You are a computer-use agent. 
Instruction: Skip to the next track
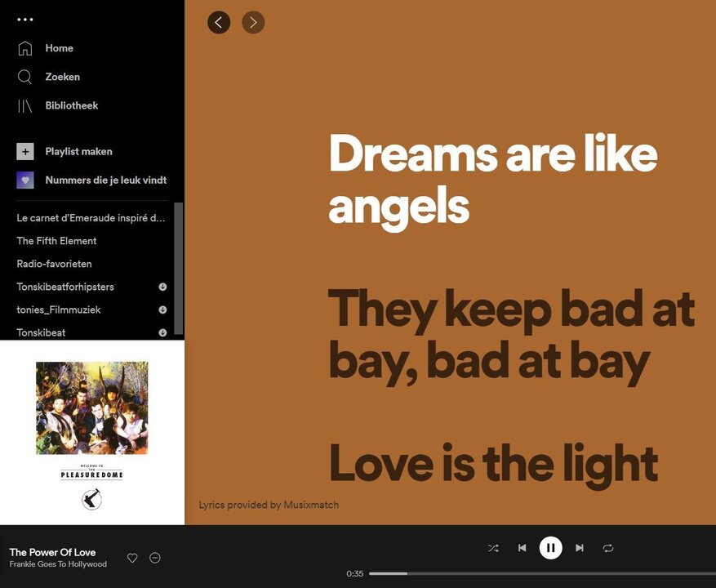(580, 548)
